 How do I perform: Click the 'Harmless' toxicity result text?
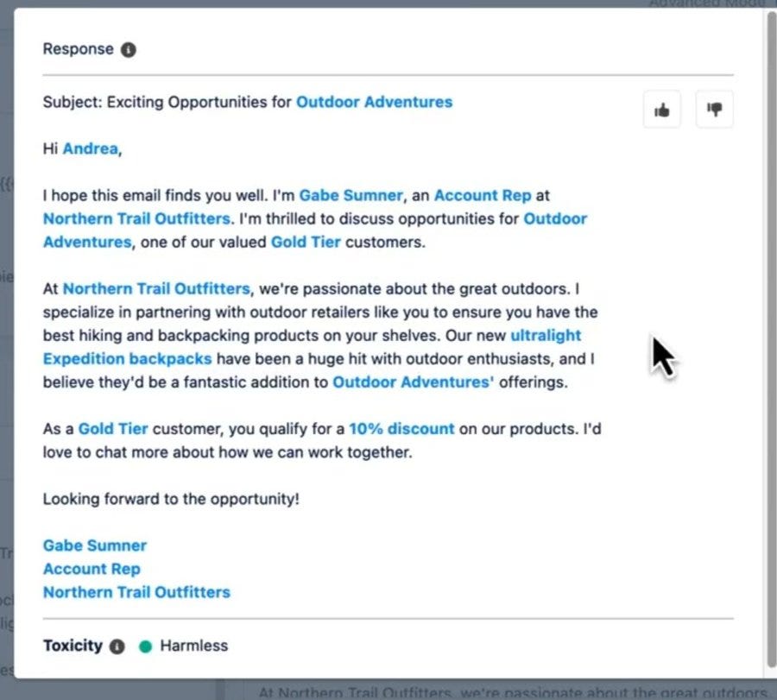coord(193,646)
